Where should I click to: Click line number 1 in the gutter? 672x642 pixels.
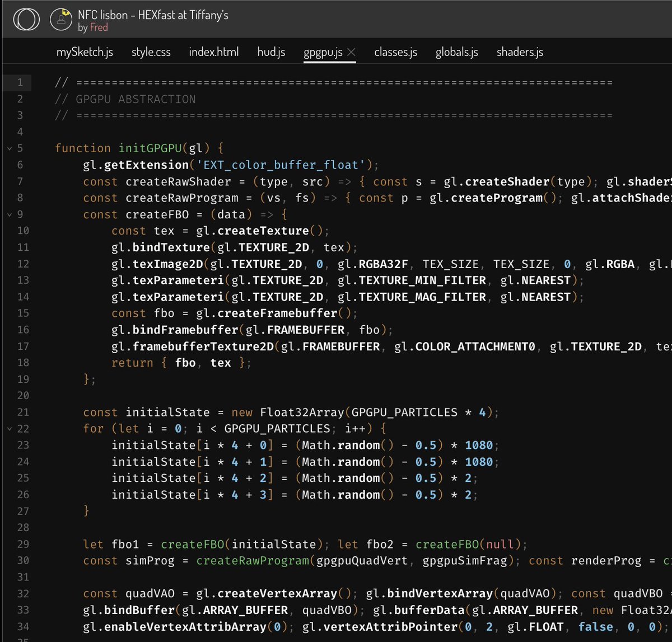click(20, 82)
